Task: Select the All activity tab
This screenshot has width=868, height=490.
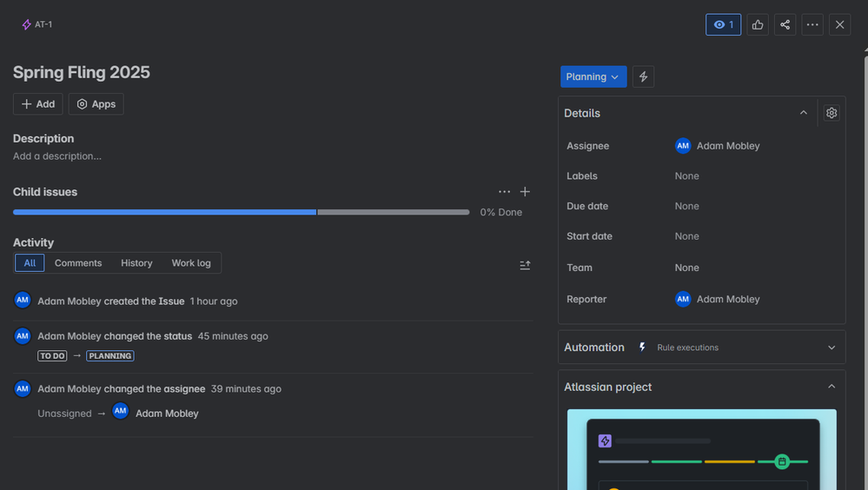Action: tap(30, 263)
